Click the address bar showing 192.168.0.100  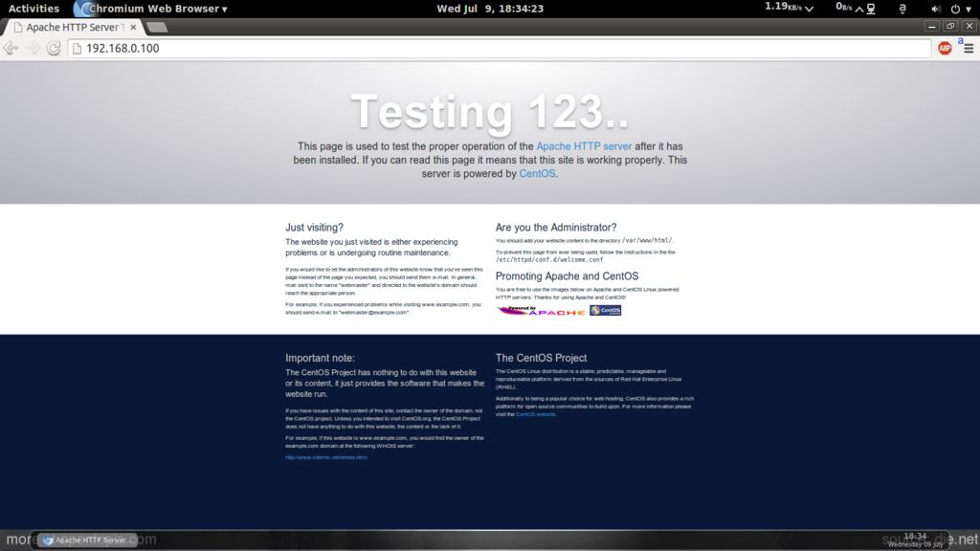[479, 48]
